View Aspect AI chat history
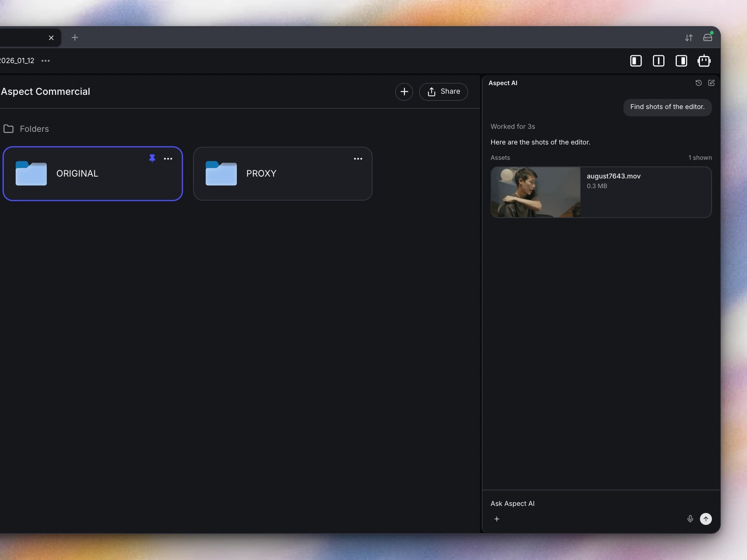 pos(698,83)
